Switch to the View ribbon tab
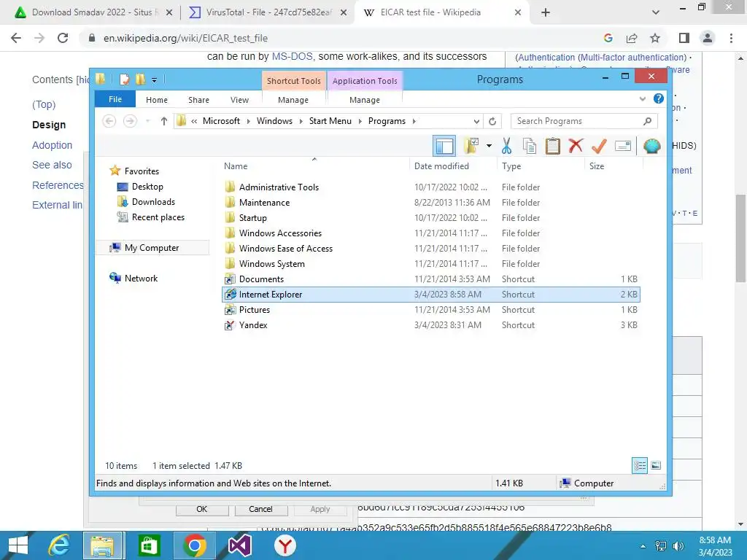This screenshot has height=560, width=747. click(239, 99)
